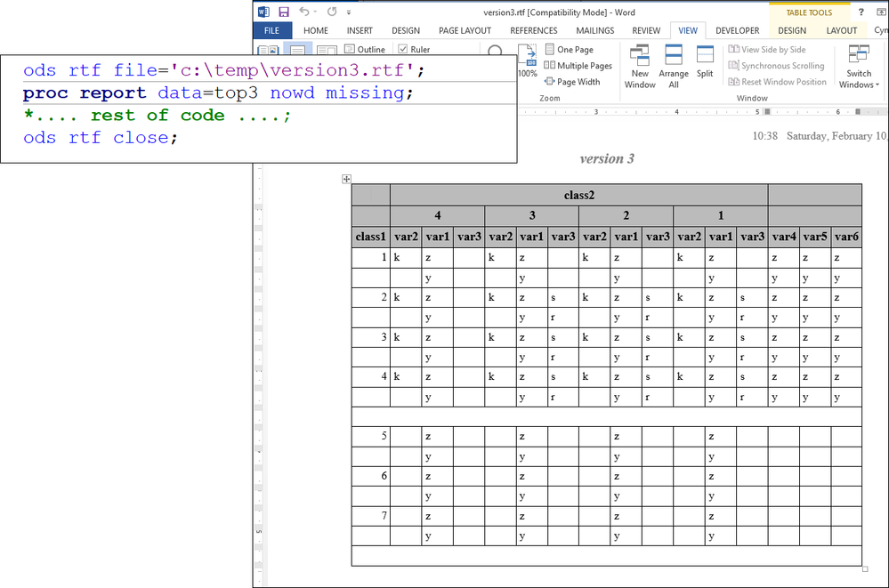
Task: Click the New Window icon
Action: [640, 67]
